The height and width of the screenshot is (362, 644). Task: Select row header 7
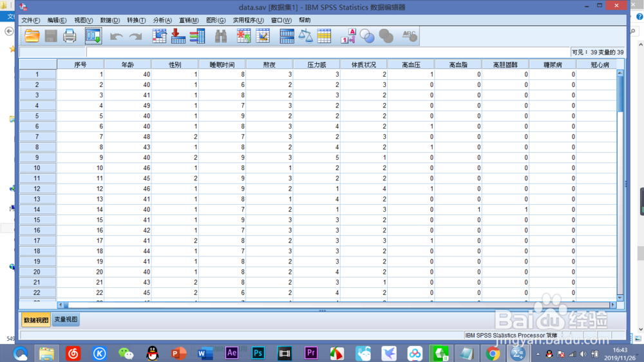pos(37,137)
